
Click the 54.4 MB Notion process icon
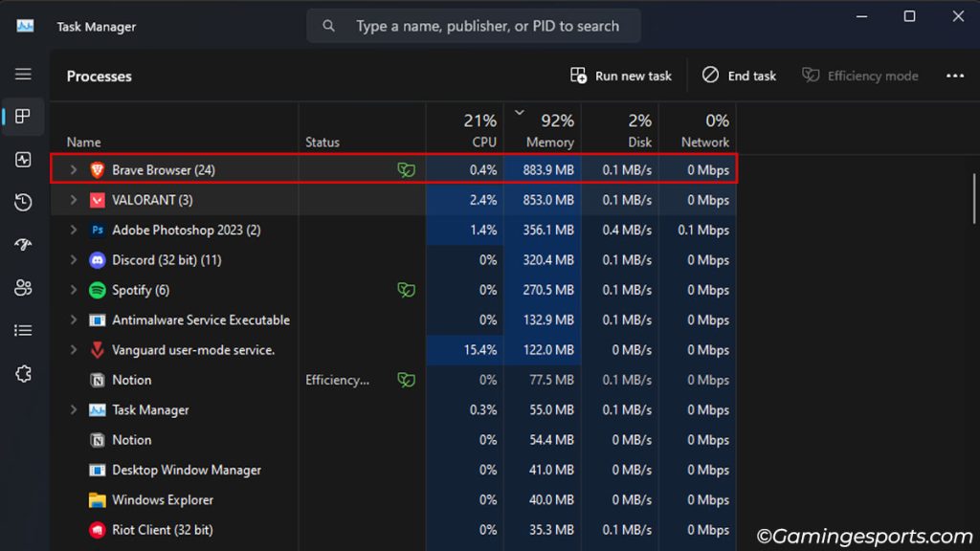point(97,440)
